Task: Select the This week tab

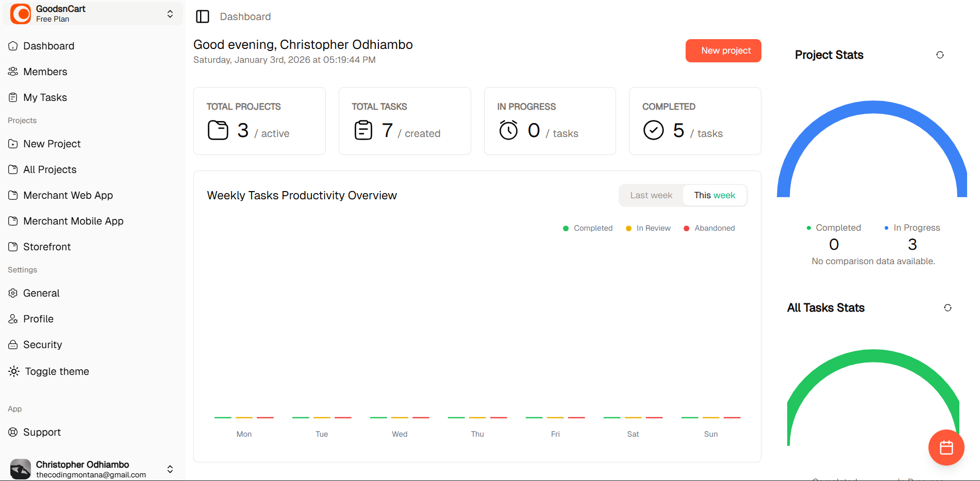Action: point(715,195)
